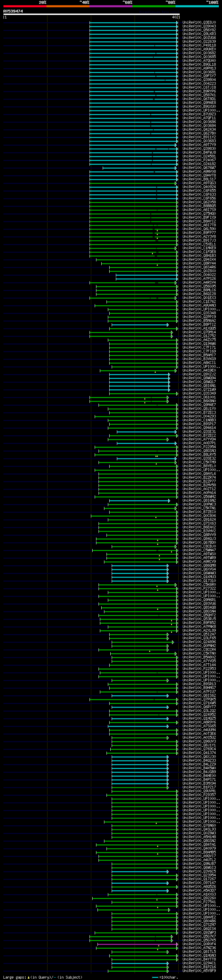This screenshot has height=980, width=222.
Task: Click the UniRef100_C1E762 label
Action: 199,302
